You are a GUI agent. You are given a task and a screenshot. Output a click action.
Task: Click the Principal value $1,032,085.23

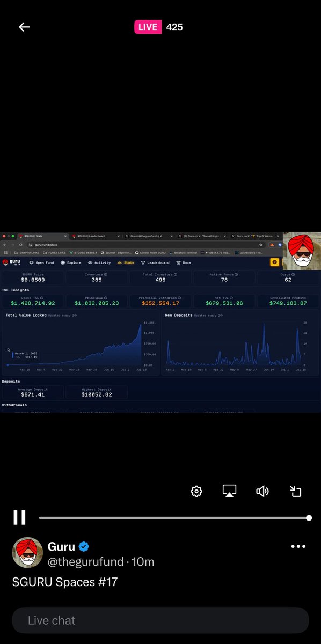click(x=97, y=303)
